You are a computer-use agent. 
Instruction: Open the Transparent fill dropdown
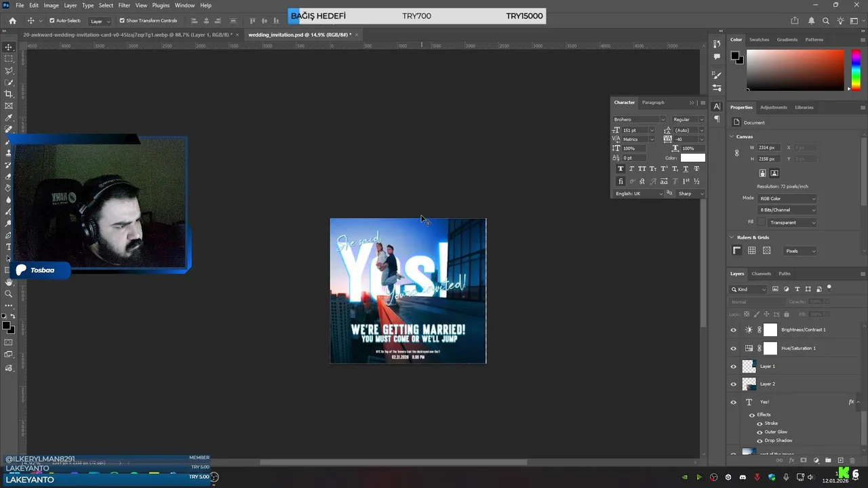792,222
